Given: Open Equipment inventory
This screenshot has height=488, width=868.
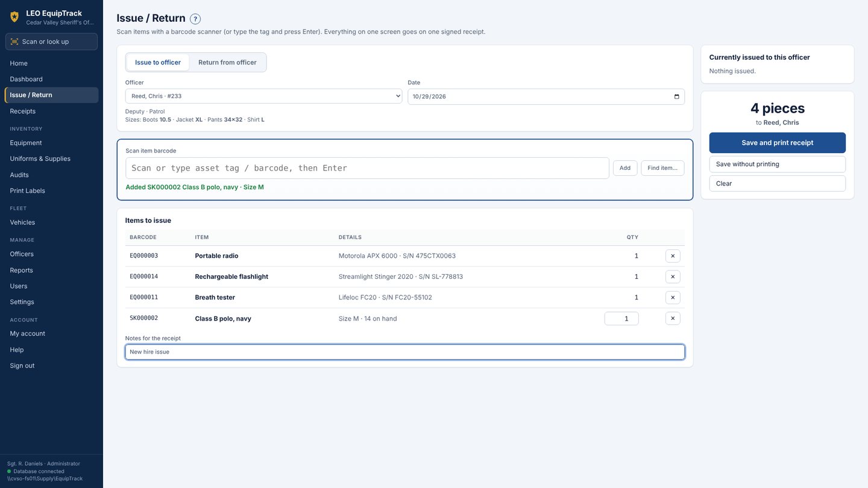Looking at the screenshot, I should [51, 143].
